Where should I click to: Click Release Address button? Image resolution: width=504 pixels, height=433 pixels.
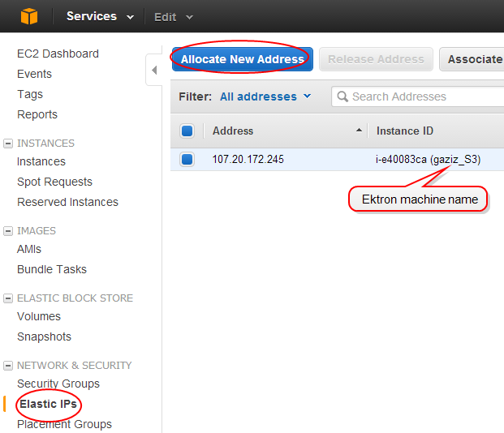pos(376,59)
